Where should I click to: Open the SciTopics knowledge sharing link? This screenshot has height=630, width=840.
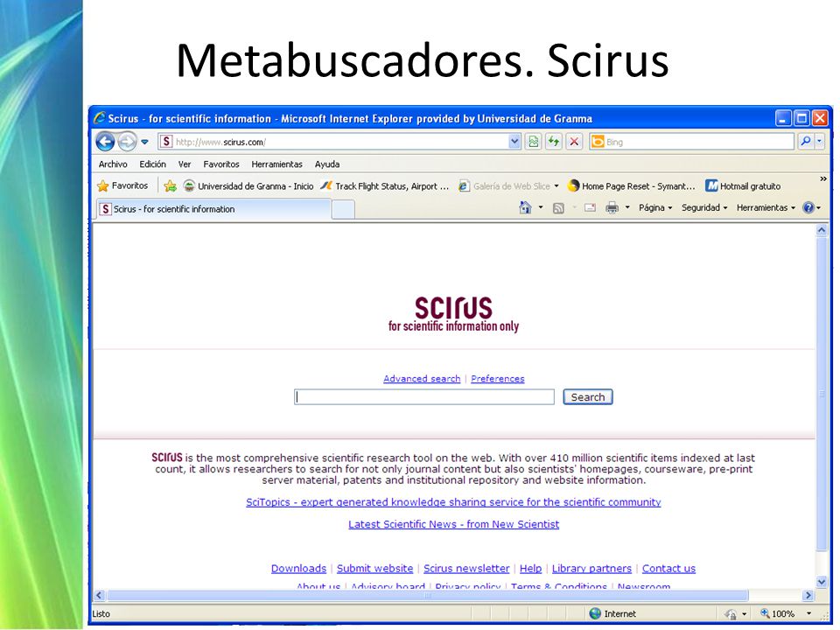(453, 502)
